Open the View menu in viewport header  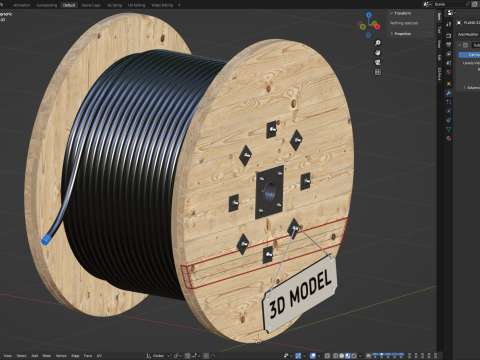(8, 356)
